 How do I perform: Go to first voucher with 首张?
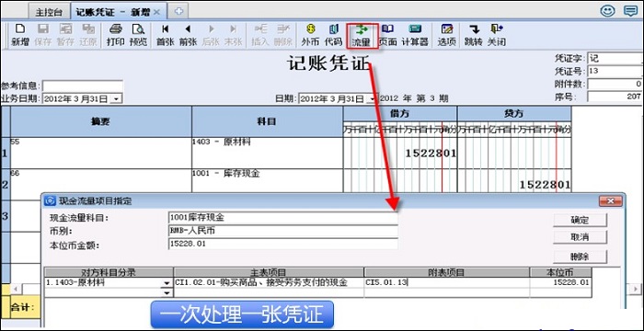tap(165, 35)
